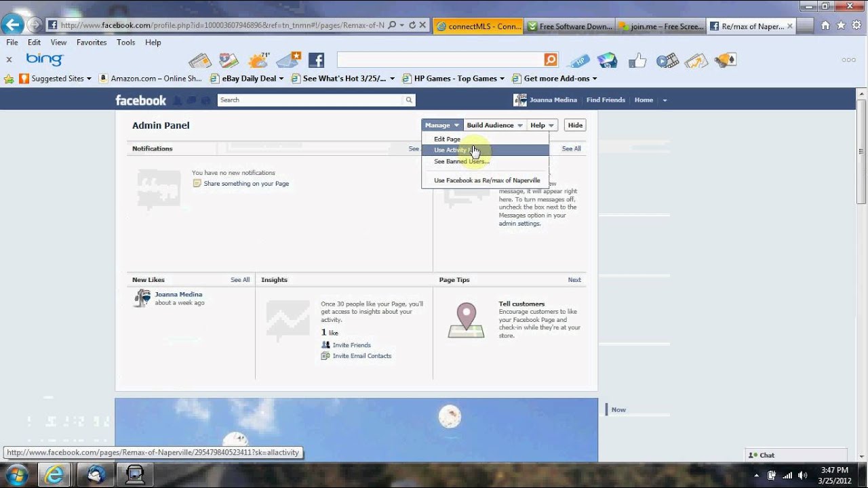Open the Favorites menu
This screenshot has height=488, width=868.
[92, 42]
